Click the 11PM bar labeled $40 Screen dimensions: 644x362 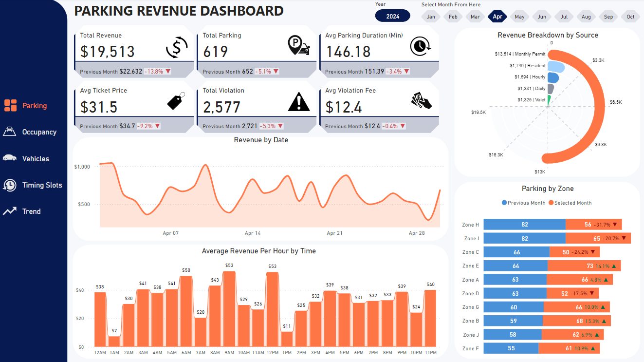[x=430, y=319]
